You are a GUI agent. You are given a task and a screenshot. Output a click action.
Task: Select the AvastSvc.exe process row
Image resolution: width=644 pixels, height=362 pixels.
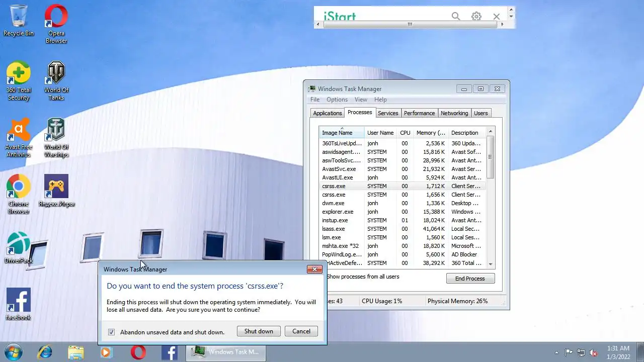tap(403, 169)
